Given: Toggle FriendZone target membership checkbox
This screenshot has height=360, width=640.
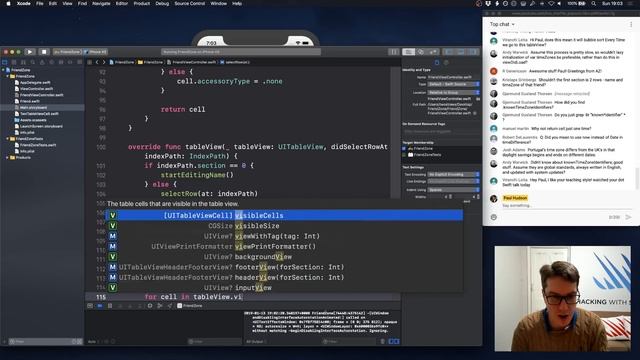Looking at the screenshot, I should click(404, 149).
